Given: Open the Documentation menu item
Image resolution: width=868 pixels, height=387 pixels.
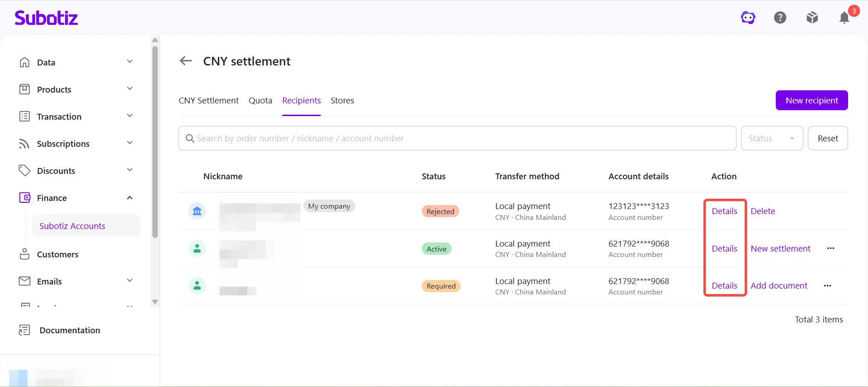Looking at the screenshot, I should (x=70, y=330).
